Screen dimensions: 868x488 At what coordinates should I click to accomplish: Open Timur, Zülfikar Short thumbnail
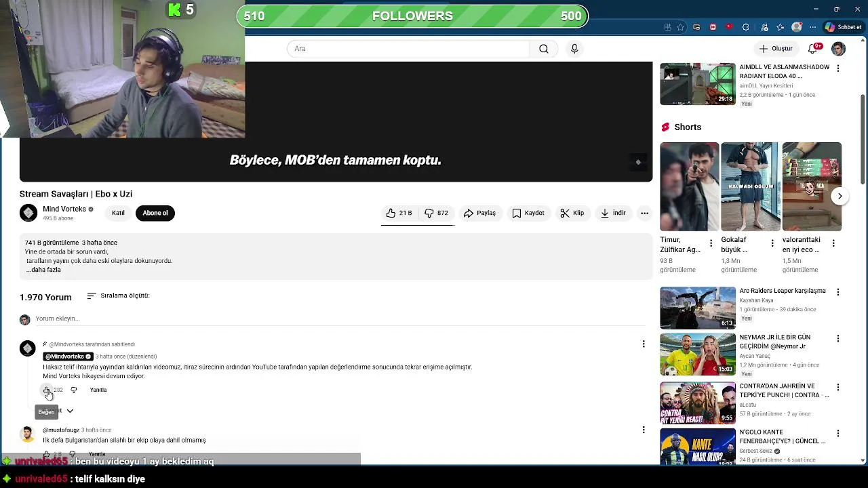(689, 186)
